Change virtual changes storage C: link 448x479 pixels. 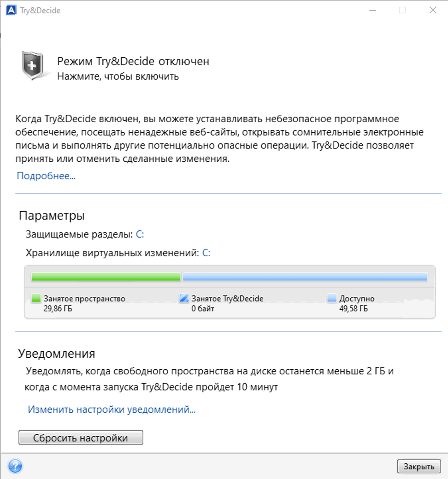click(x=206, y=253)
